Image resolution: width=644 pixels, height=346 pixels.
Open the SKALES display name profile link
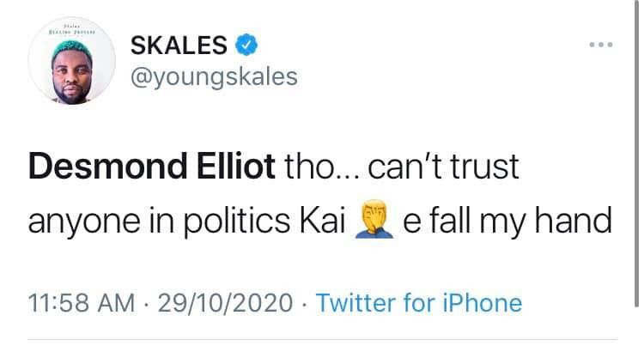pyautogui.click(x=179, y=45)
